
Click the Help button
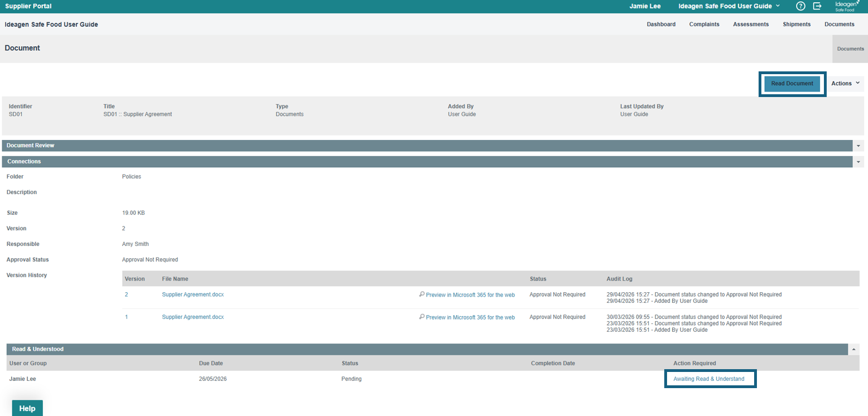pyautogui.click(x=27, y=408)
